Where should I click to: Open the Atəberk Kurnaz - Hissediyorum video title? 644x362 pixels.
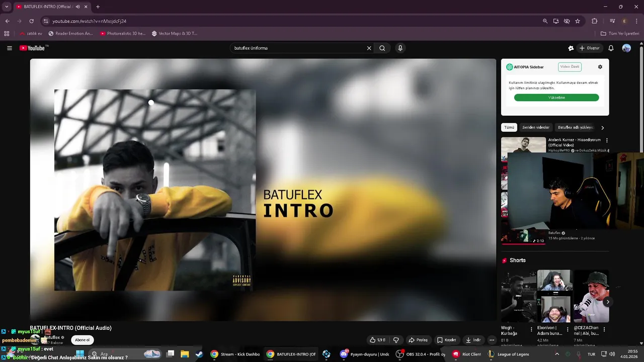[575, 142]
